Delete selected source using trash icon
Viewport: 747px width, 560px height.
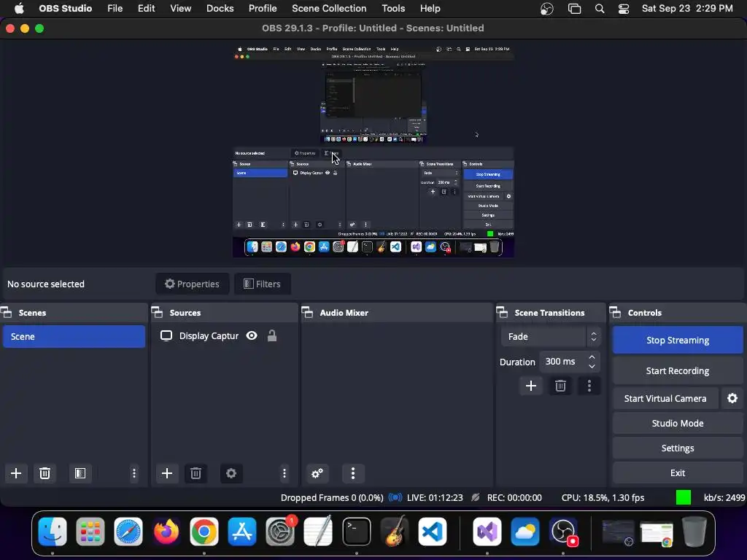pyautogui.click(x=196, y=472)
